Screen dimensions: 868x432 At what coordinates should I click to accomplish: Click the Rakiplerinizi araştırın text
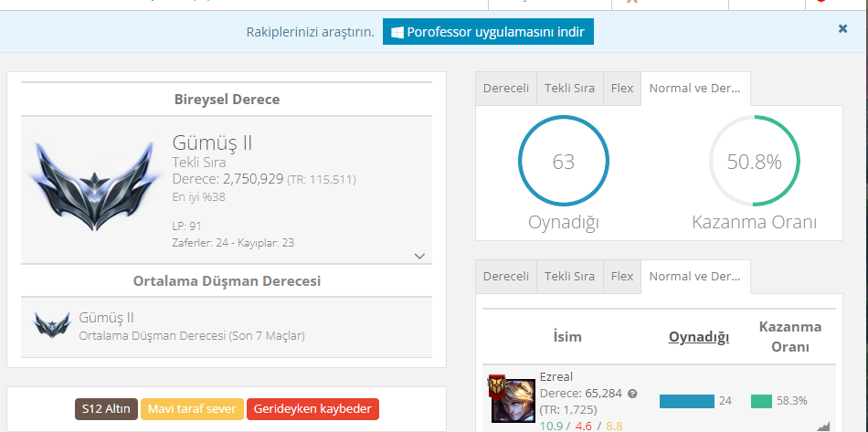[311, 32]
